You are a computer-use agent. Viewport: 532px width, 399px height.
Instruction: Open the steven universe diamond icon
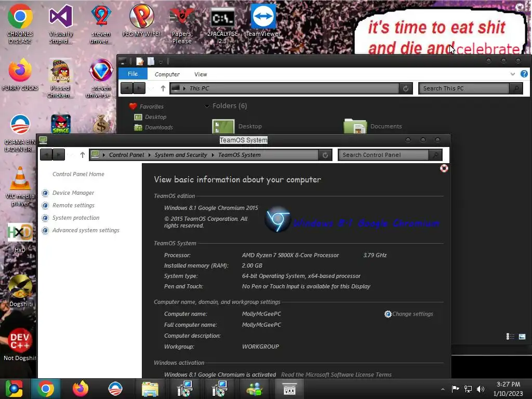click(x=101, y=78)
